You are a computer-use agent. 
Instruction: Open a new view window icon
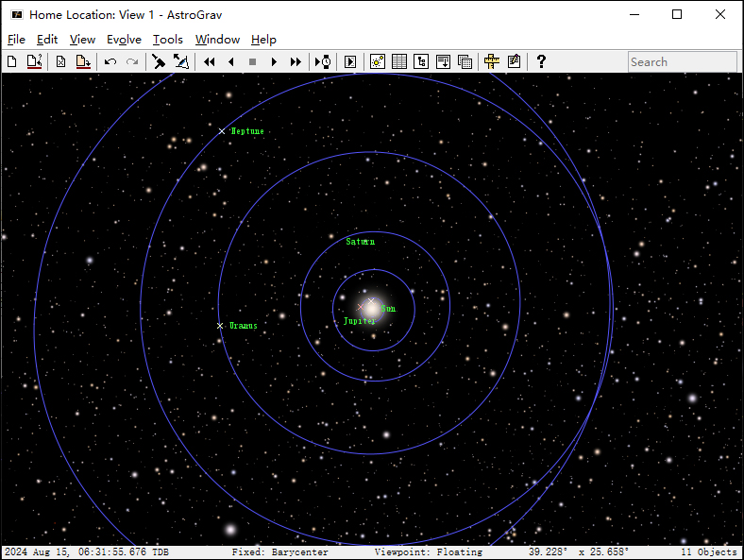(377, 61)
